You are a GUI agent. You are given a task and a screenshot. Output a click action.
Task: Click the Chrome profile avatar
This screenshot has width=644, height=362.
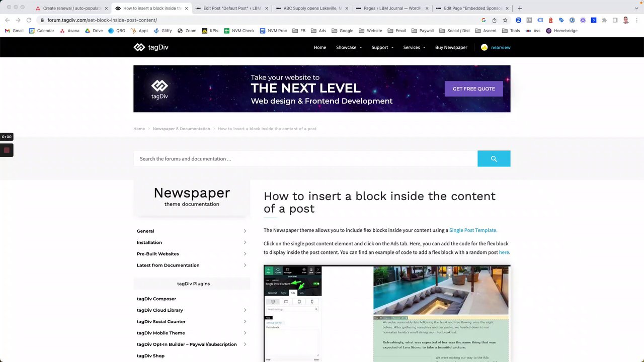coord(626,20)
